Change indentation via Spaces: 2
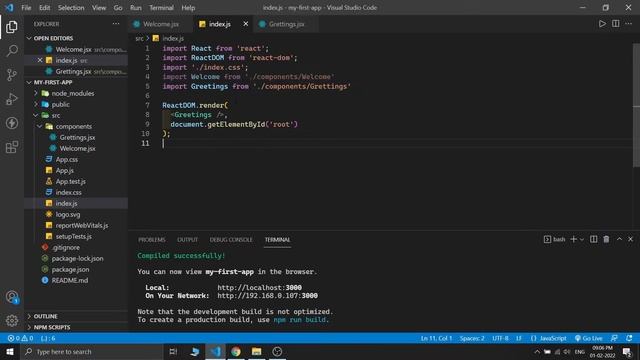The width and height of the screenshot is (640, 360). point(472,338)
